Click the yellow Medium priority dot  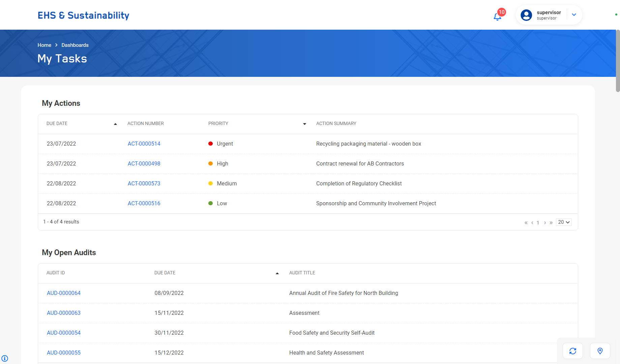211,183
